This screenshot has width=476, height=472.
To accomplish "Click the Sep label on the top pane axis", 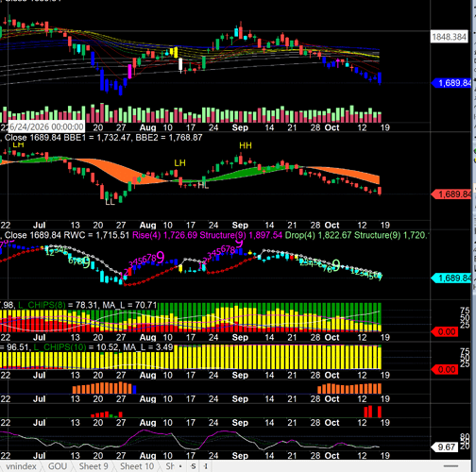I will [x=240, y=127].
